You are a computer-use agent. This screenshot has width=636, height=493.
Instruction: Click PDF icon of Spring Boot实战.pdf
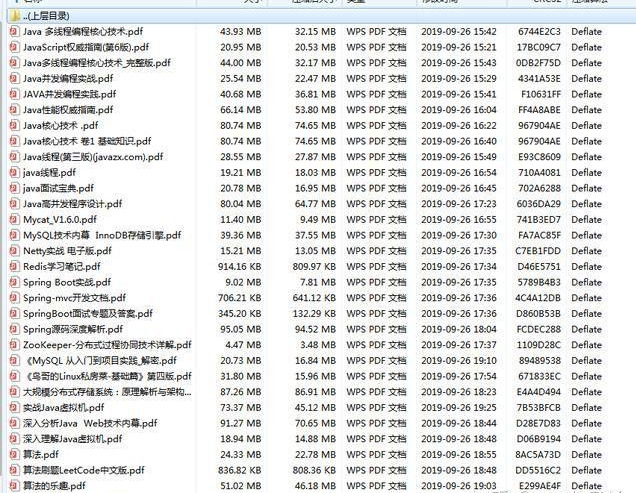click(14, 282)
